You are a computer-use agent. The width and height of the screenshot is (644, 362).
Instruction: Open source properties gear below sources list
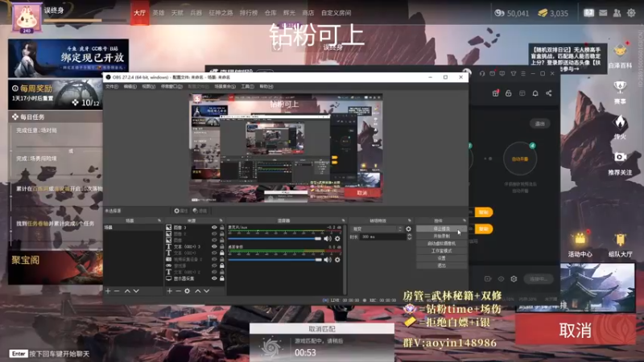click(188, 291)
